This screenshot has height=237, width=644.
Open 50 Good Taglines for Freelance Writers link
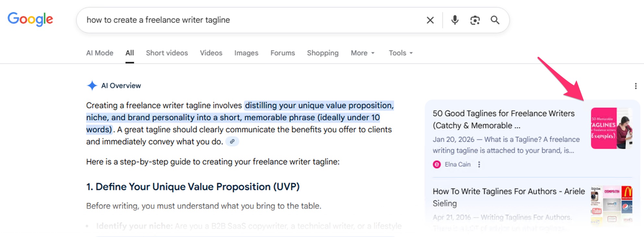(503, 119)
